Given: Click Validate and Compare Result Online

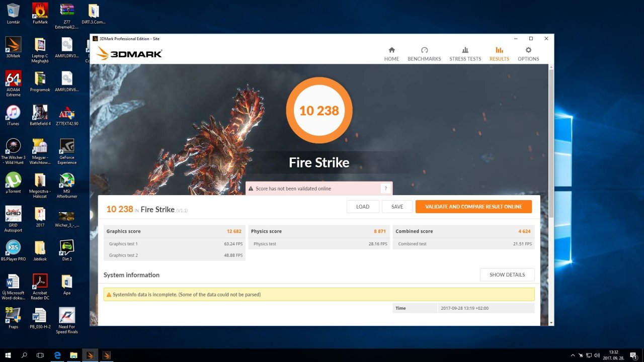Looking at the screenshot, I should pyautogui.click(x=473, y=207).
